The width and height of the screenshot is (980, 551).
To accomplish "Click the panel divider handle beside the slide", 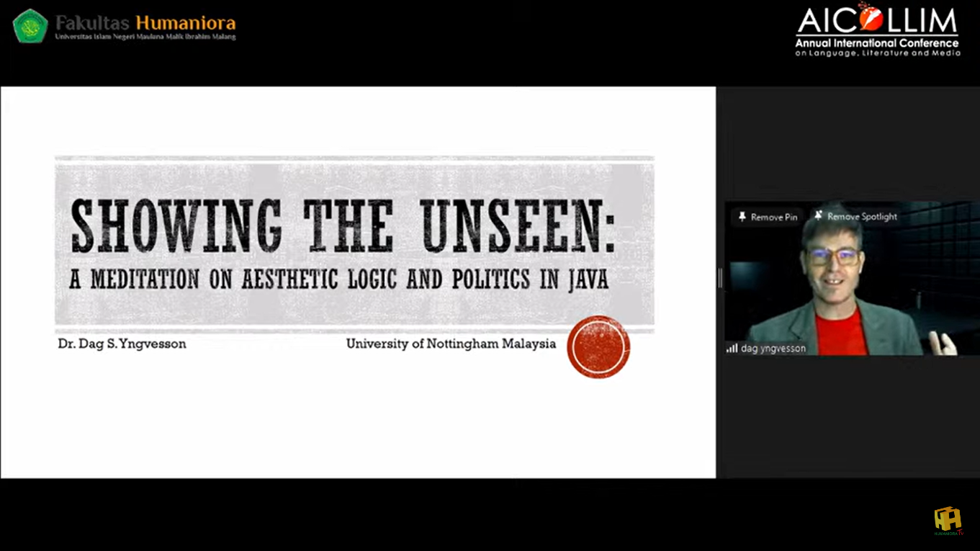I will pos(719,278).
